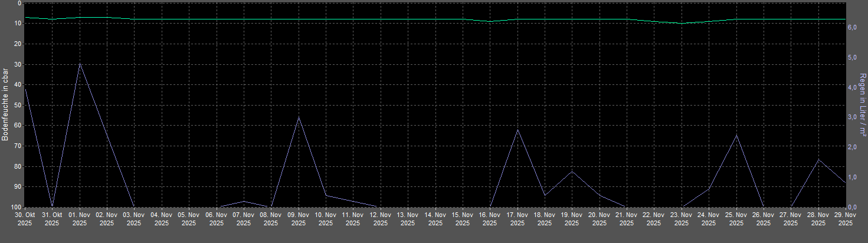Click the '13. Nov 2025' date label
Image resolution: width=868 pixels, height=243 pixels.
point(408,219)
